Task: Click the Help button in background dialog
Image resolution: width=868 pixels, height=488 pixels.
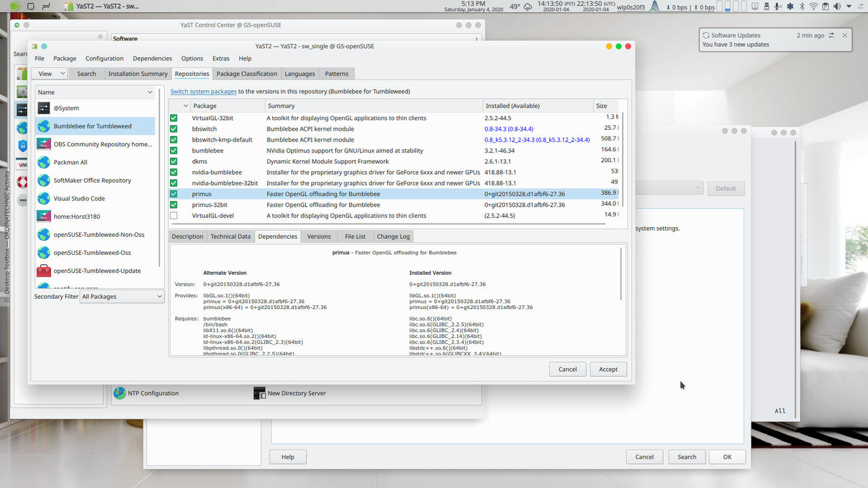Action: [x=288, y=457]
